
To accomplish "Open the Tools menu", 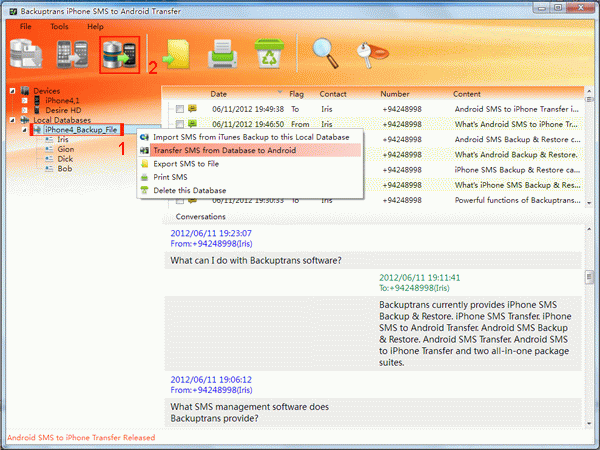I will click(59, 26).
